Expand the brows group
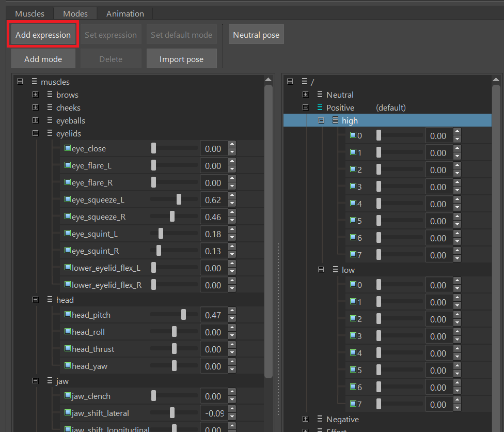 (35, 95)
